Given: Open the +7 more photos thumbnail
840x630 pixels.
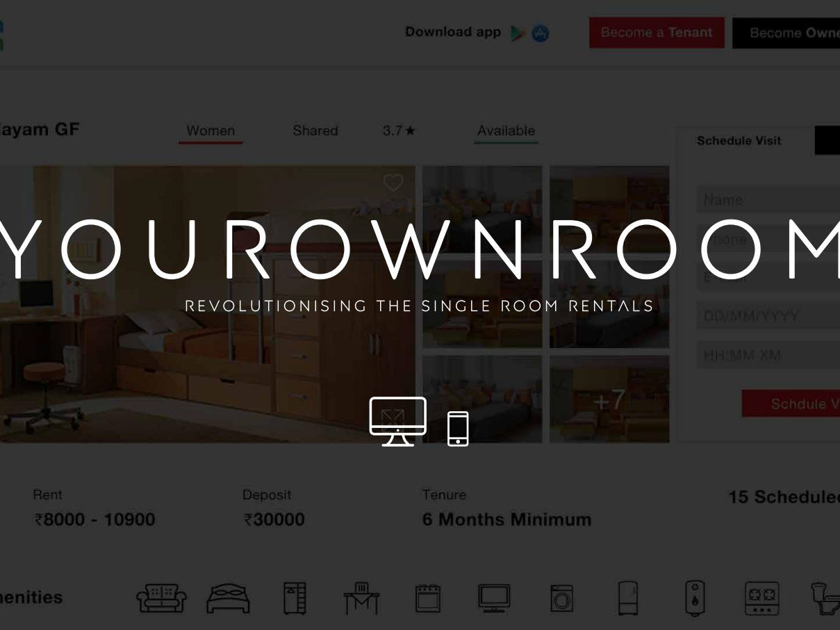Looking at the screenshot, I should tap(609, 399).
